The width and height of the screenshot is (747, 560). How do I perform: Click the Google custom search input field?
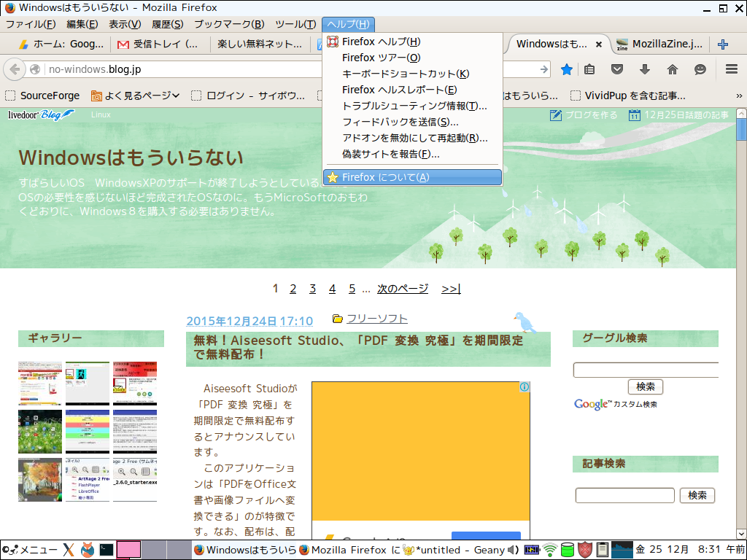click(x=646, y=370)
